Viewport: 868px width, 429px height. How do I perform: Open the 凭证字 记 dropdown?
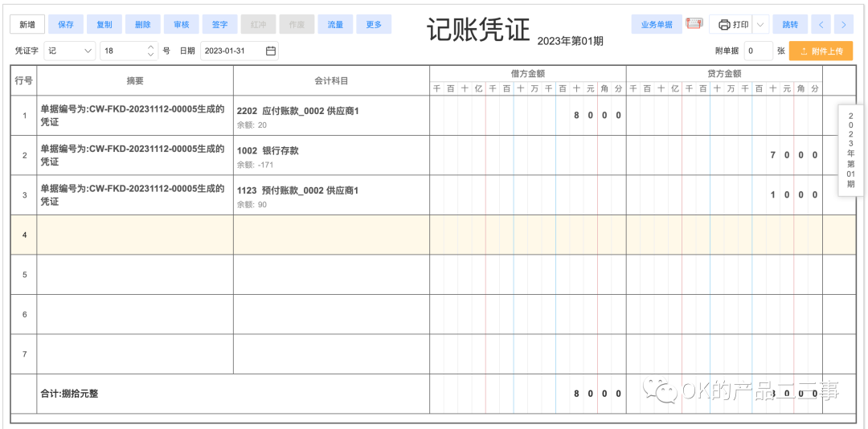[70, 51]
